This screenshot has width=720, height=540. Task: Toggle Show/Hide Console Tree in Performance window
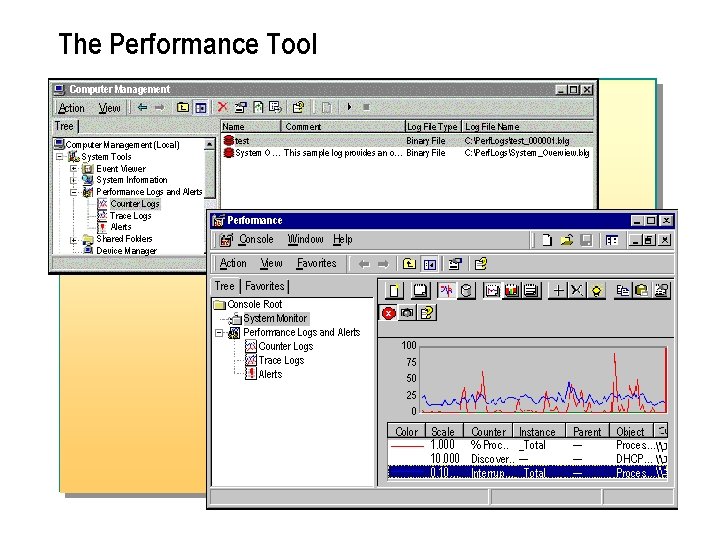click(430, 264)
